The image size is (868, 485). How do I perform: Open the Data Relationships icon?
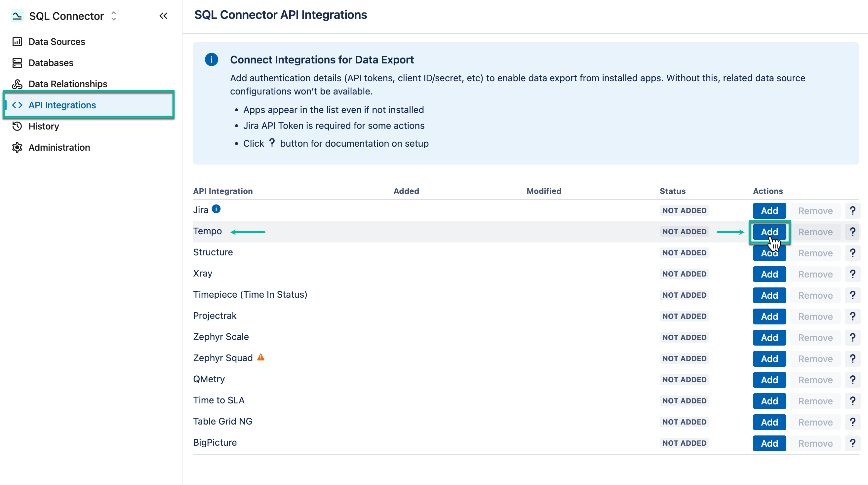[x=18, y=84]
